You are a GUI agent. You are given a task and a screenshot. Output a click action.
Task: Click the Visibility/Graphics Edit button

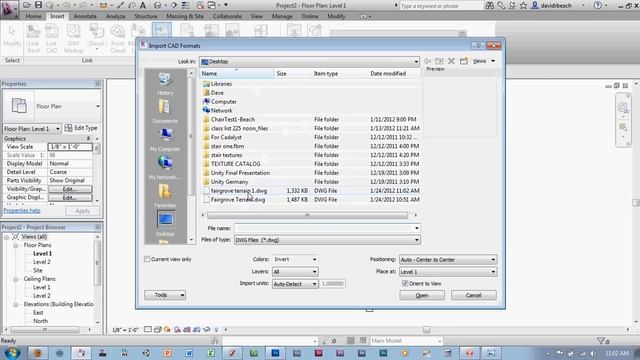pyautogui.click(x=70, y=189)
